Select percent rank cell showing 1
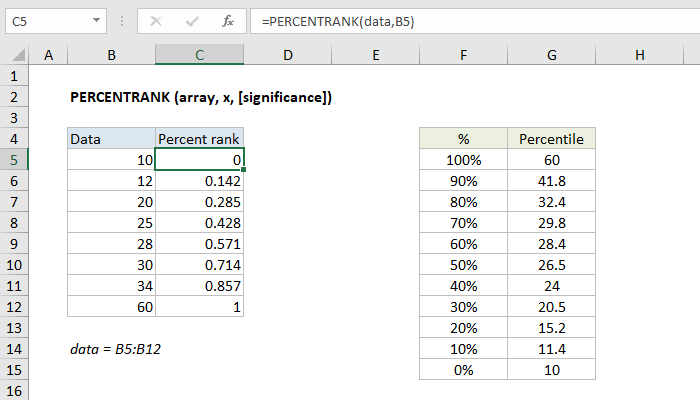 point(200,307)
